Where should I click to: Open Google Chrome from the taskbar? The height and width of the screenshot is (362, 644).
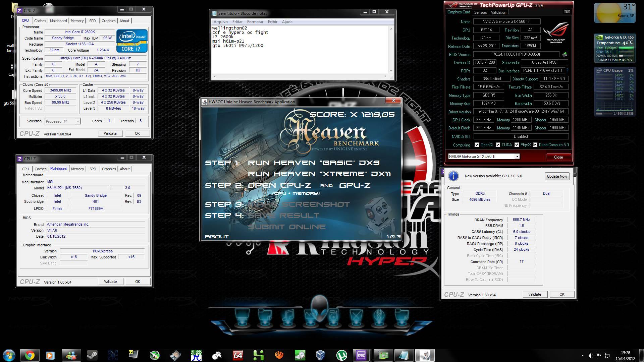click(x=30, y=355)
